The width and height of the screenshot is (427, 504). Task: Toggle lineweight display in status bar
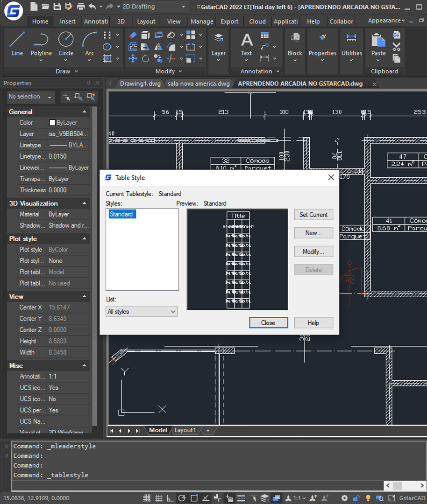(241, 498)
